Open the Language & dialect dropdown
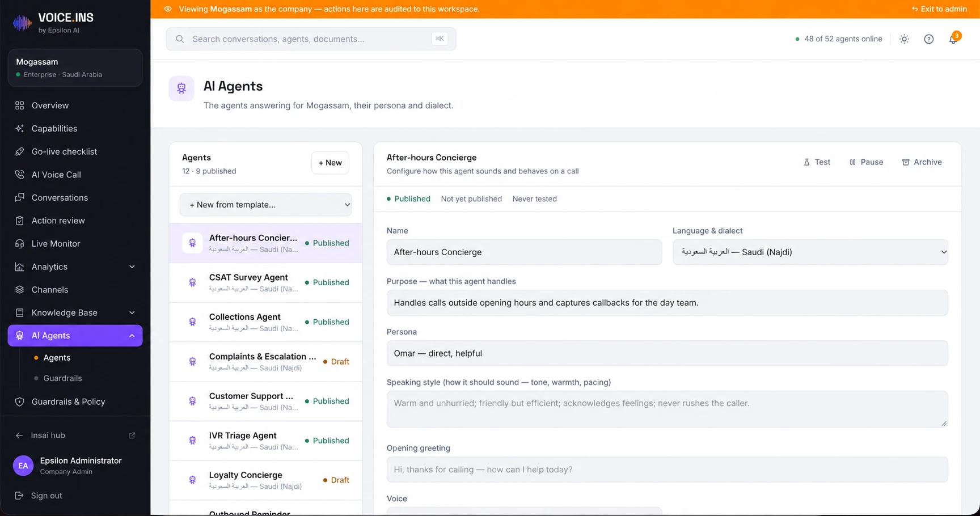The height and width of the screenshot is (516, 980). (x=810, y=252)
